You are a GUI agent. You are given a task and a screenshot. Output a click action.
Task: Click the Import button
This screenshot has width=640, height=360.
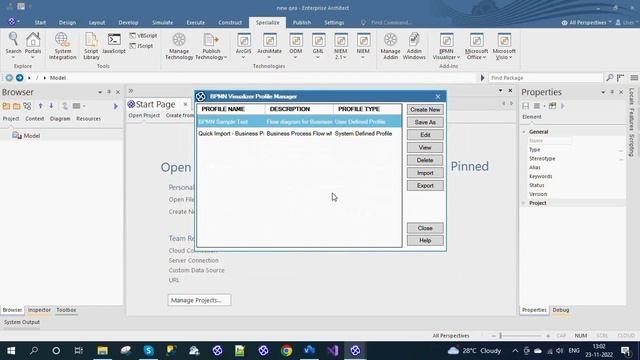[x=425, y=173]
